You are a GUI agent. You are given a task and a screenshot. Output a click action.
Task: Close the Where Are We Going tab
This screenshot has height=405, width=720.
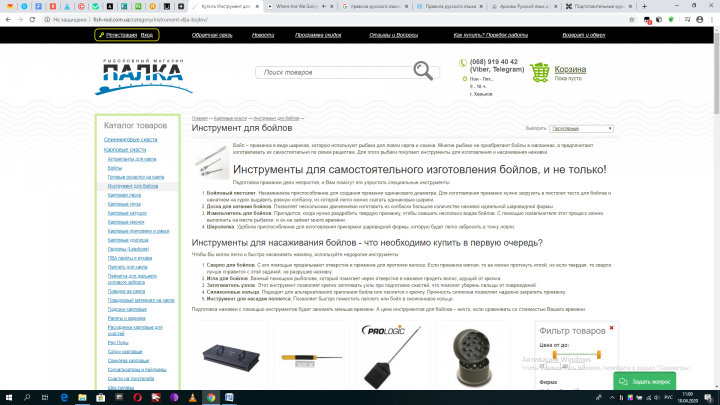332,6
